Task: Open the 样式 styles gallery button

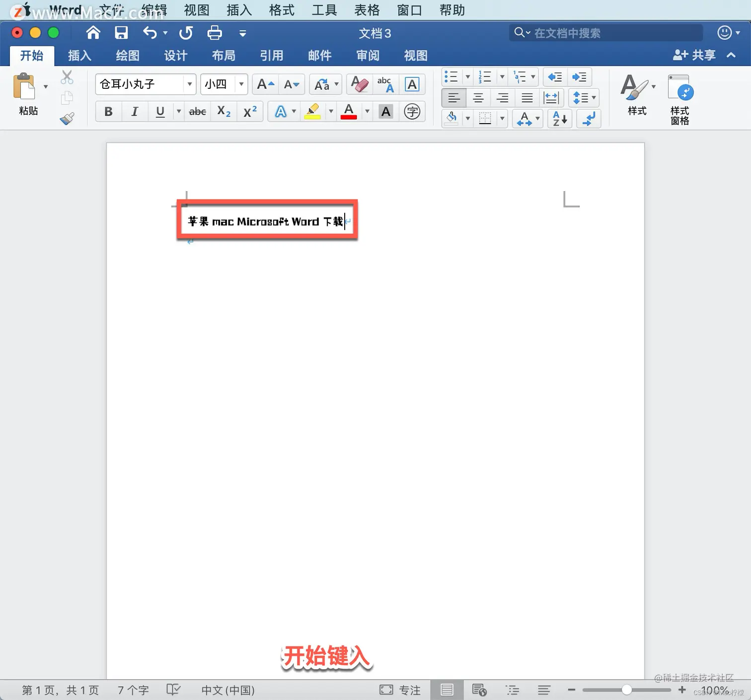Action: (637, 95)
